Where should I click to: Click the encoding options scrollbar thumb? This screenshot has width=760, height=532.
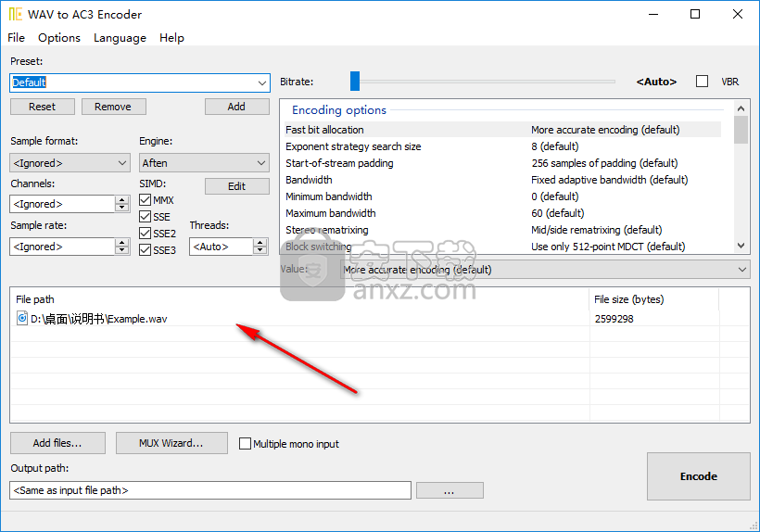pos(741,131)
